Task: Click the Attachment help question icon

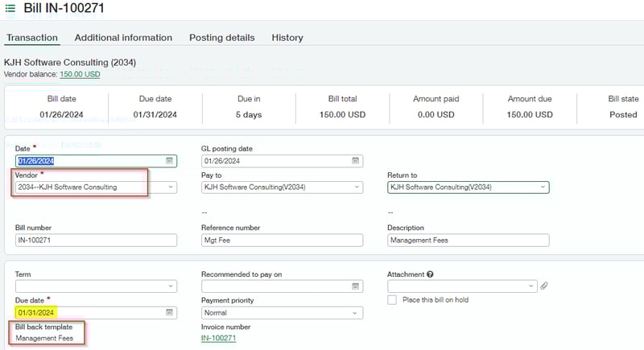Action: point(431,274)
